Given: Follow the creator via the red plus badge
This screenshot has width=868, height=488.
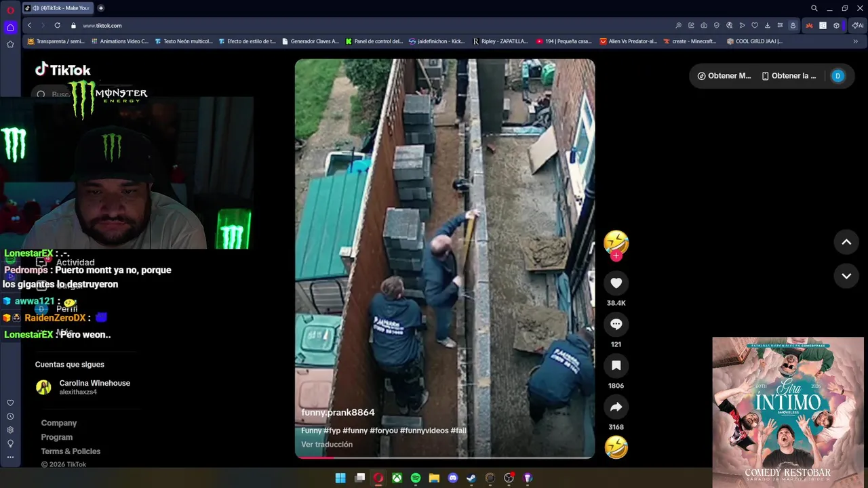Looking at the screenshot, I should pos(616,256).
